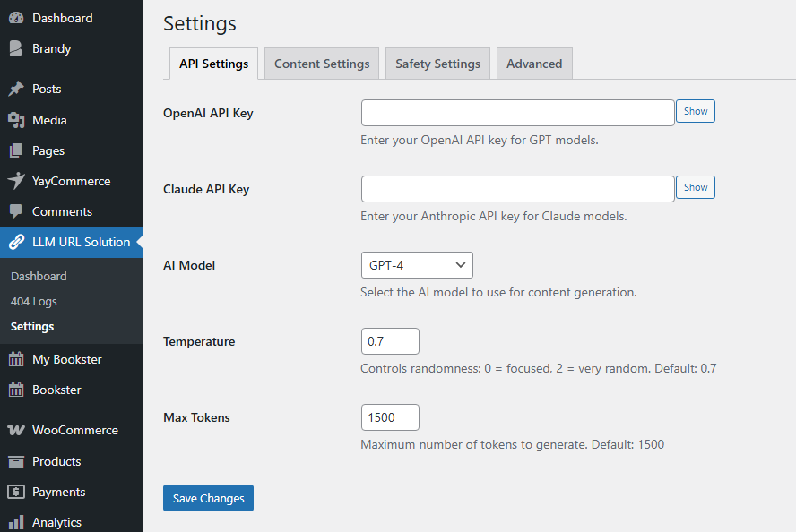Image resolution: width=796 pixels, height=532 pixels.
Task: Open the Comments menu
Action: tap(72, 211)
